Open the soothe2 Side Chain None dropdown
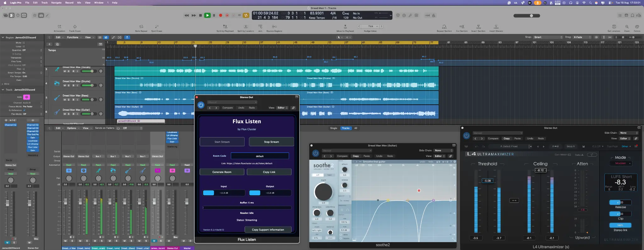The height and width of the screenshot is (250, 644). (x=443, y=151)
